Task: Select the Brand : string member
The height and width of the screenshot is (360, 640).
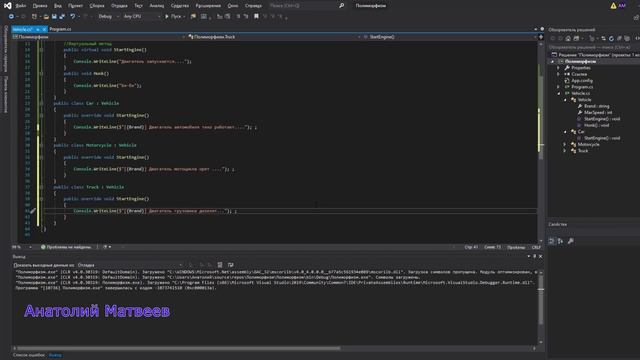Action: 596,106
